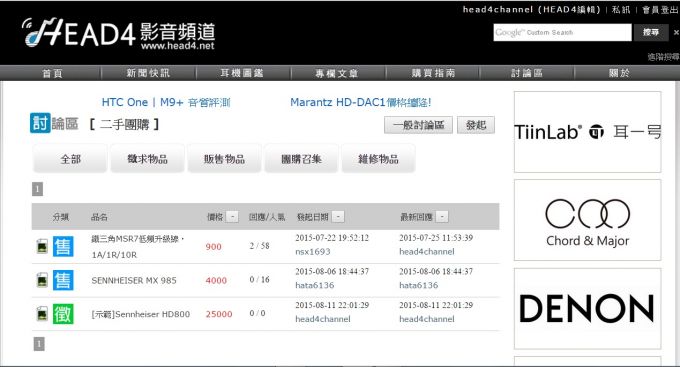Open 關於 navigation item

(619, 73)
